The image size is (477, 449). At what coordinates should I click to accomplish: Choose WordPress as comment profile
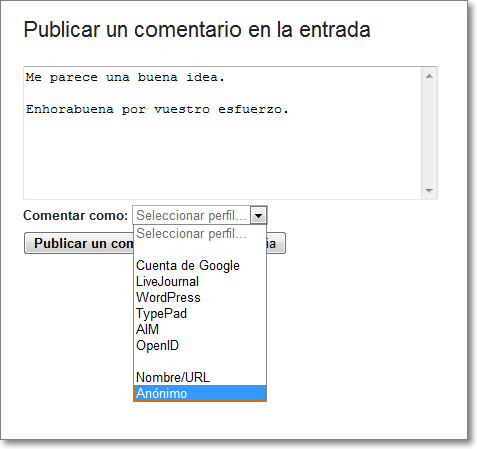point(200,297)
